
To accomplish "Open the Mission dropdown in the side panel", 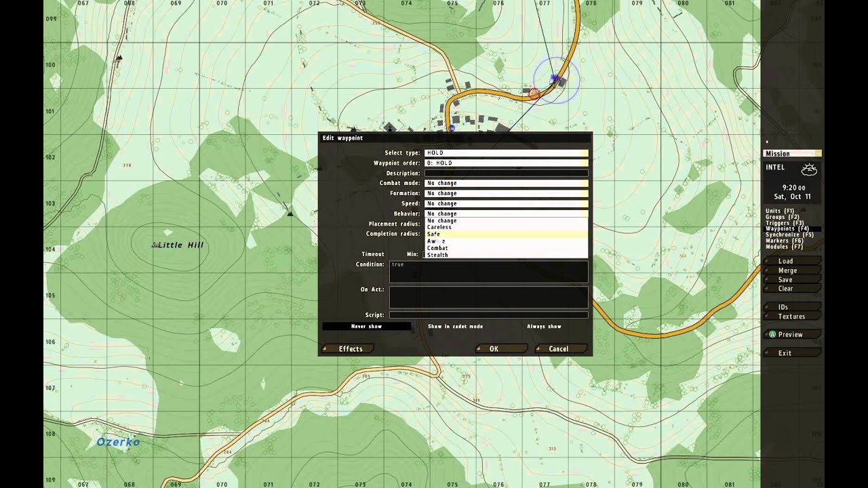I will coord(792,154).
